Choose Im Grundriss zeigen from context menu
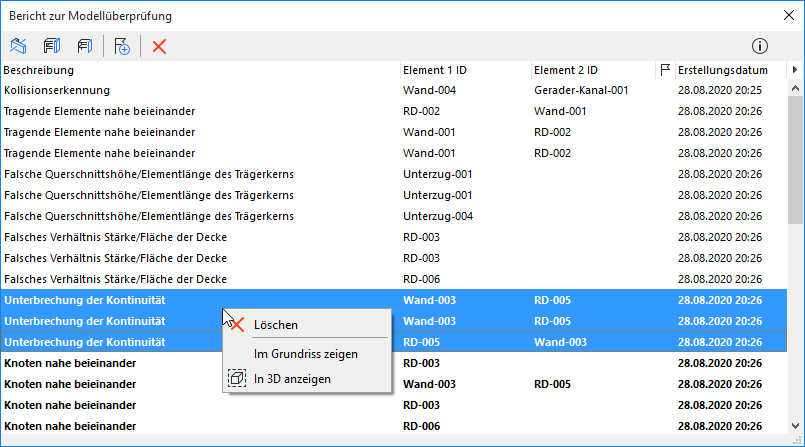The height and width of the screenshot is (447, 805). click(x=305, y=354)
